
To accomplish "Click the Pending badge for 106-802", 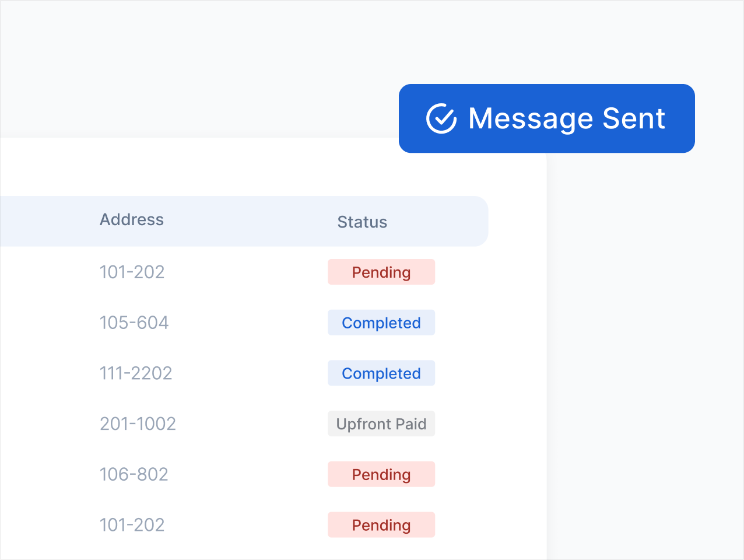I will (x=381, y=474).
